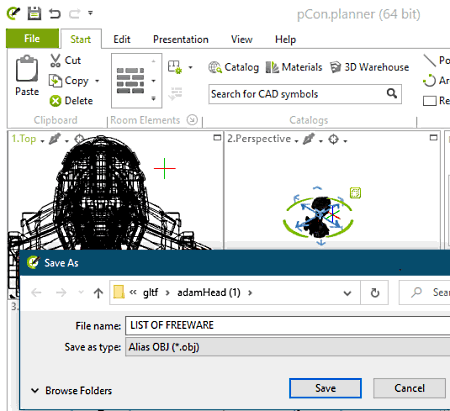Open the File menu
The height and width of the screenshot is (411, 450).
pos(32,39)
